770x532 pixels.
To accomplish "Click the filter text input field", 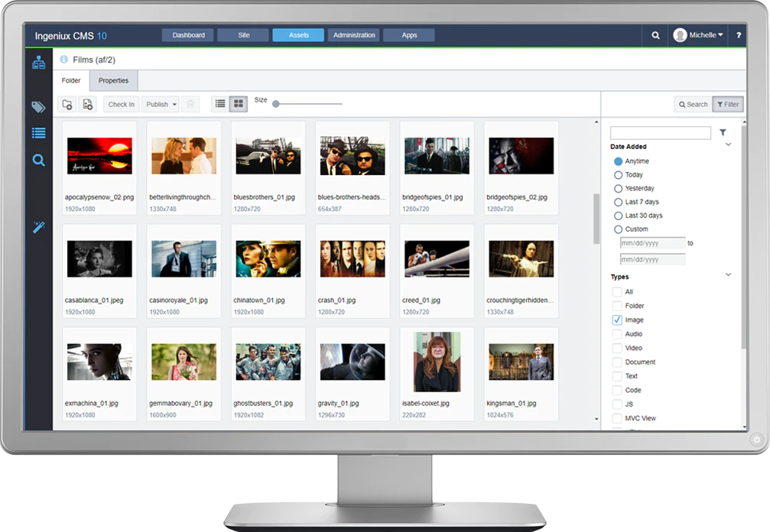I will pos(661,132).
